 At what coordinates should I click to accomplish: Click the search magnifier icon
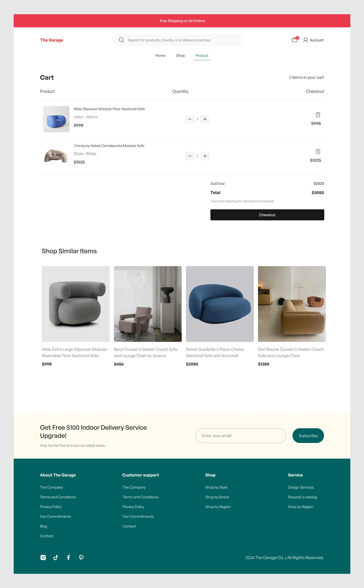pyautogui.click(x=121, y=40)
